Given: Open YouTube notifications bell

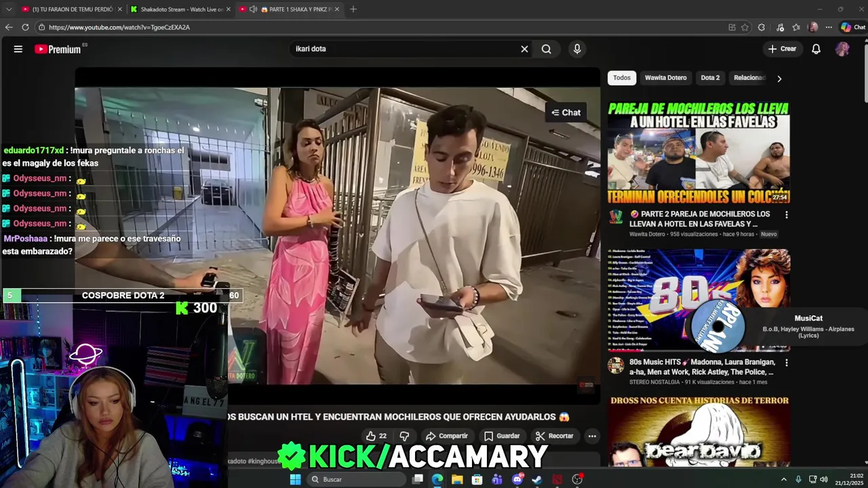Looking at the screenshot, I should point(816,49).
